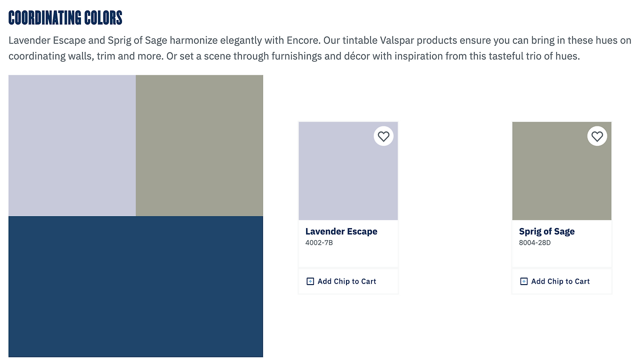Click the lavender block in the trio palette

pos(72,146)
